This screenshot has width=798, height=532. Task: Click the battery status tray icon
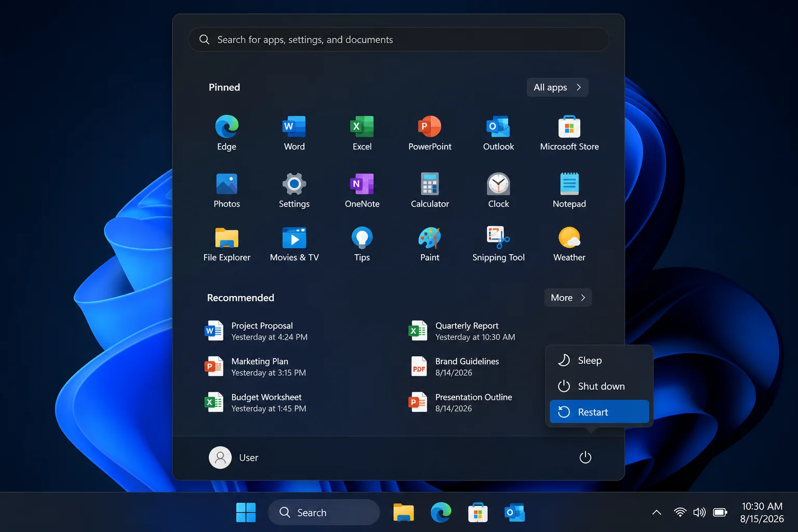click(x=720, y=513)
